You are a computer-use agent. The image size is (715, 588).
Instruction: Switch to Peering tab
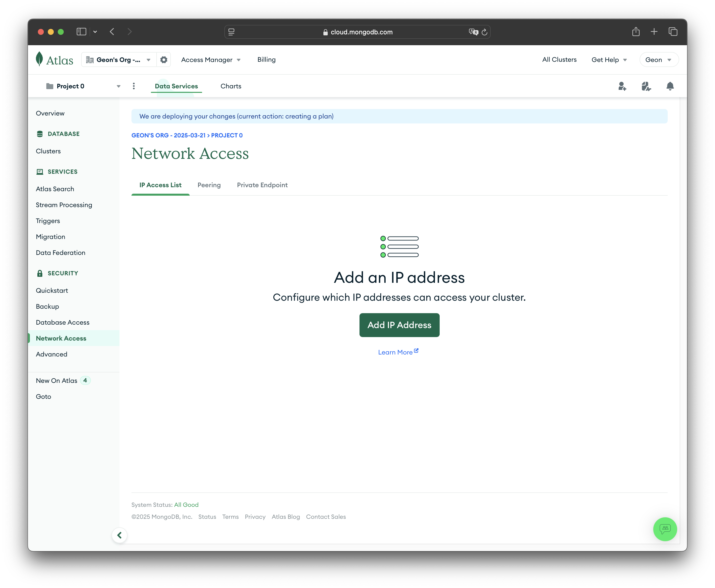[x=209, y=185]
